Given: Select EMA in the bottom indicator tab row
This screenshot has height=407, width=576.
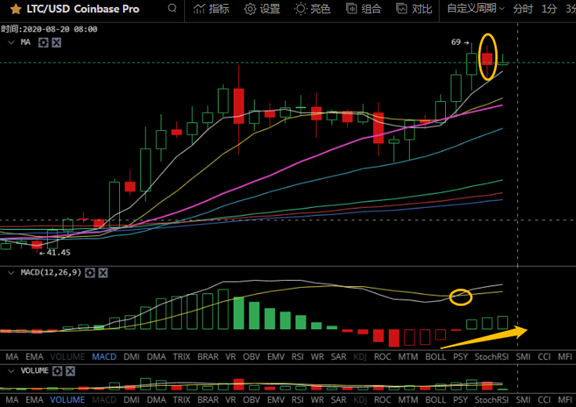Looking at the screenshot, I should 34,400.
